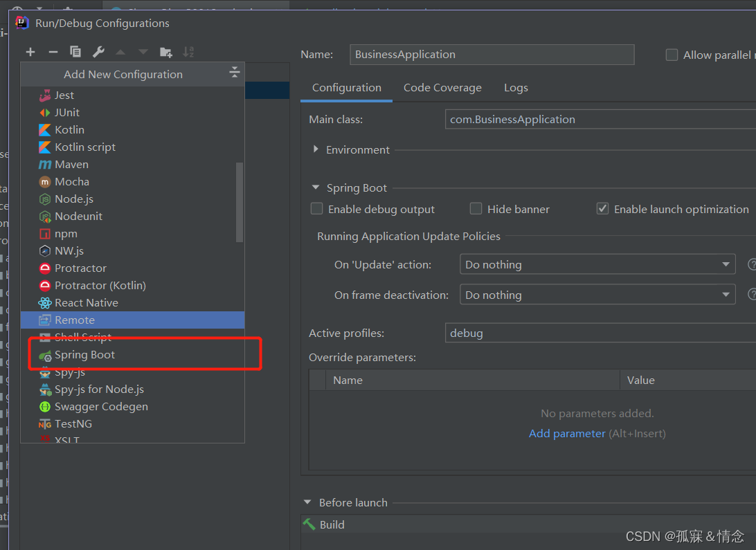This screenshot has height=550, width=756.
Task: Select JUnit configuration type
Action: (x=133, y=113)
